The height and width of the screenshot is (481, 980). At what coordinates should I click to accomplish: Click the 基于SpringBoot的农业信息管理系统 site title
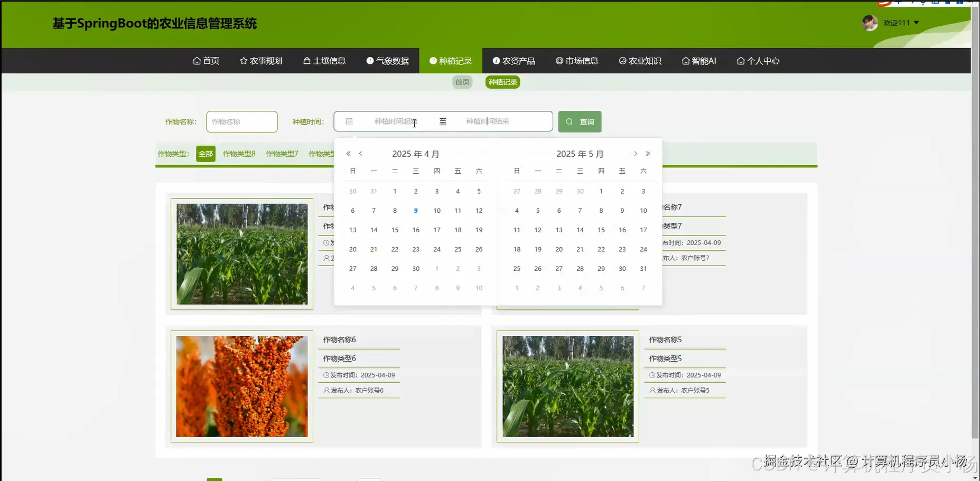(155, 24)
